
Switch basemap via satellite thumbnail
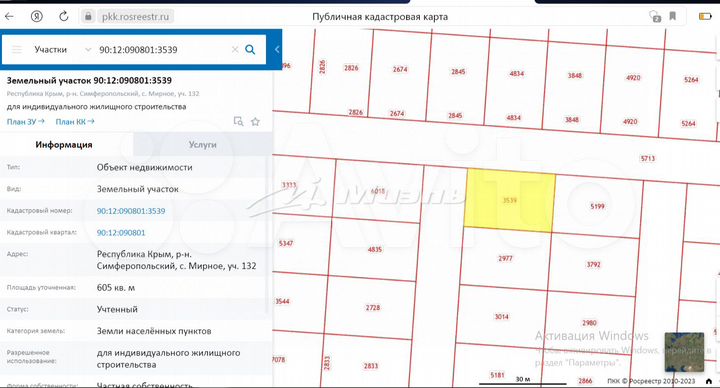click(684, 352)
